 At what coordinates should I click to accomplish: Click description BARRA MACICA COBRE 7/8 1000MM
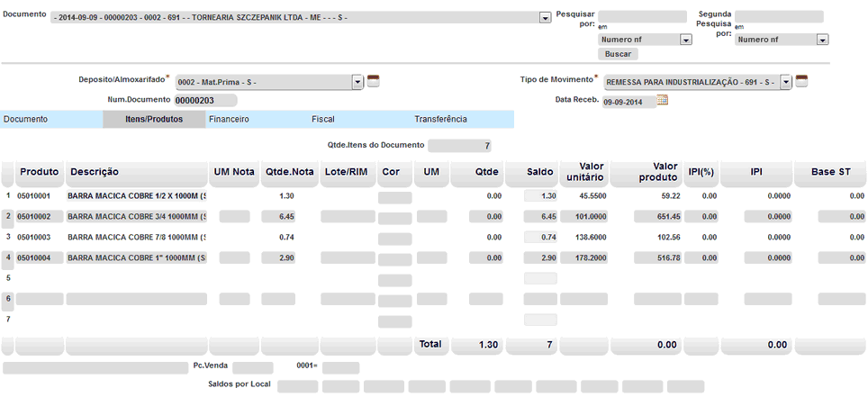pos(137,237)
